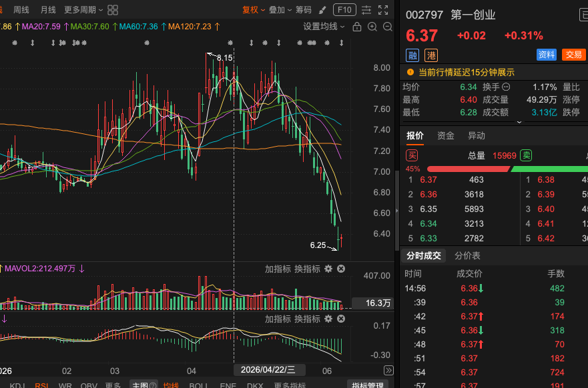Screen dimensions: 588x388
Task: Select the 均线 main chart indicator
Action: pos(171,385)
